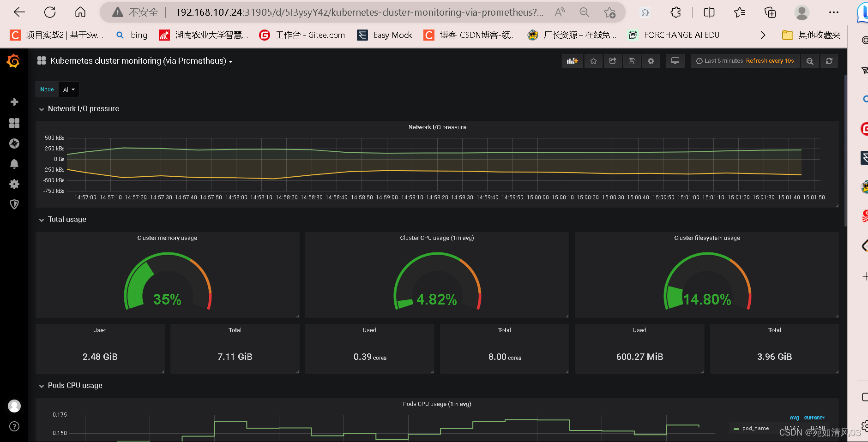The image size is (868, 442).
Task: Open the Node All variable dropdown
Action: [x=69, y=90]
